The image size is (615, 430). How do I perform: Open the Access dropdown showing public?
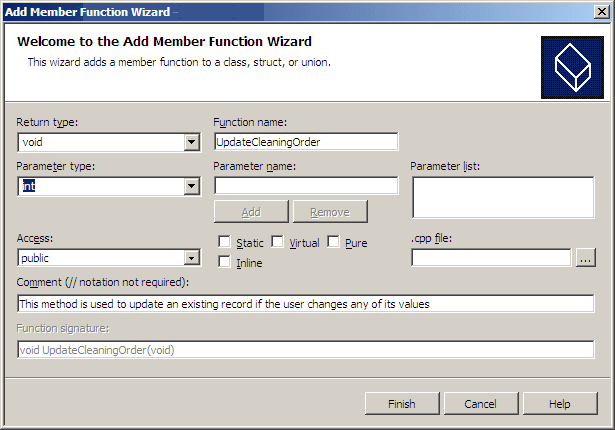click(x=192, y=258)
